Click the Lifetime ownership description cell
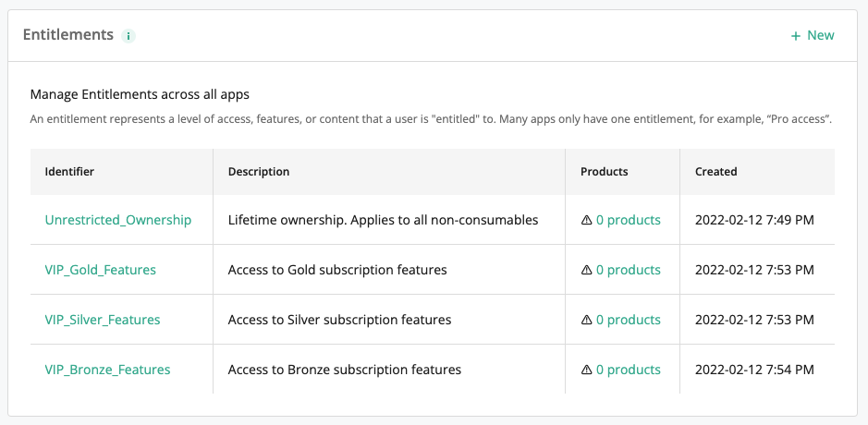This screenshot has width=868, height=425. [384, 220]
